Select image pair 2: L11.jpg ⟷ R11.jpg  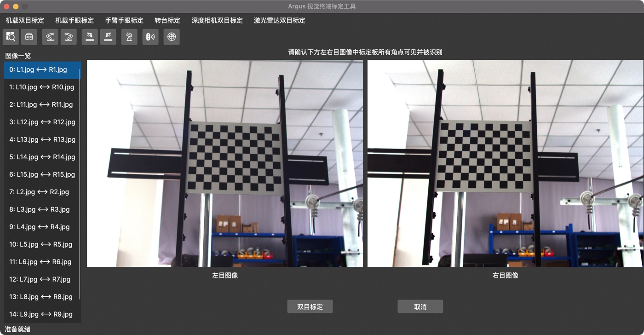[42, 104]
